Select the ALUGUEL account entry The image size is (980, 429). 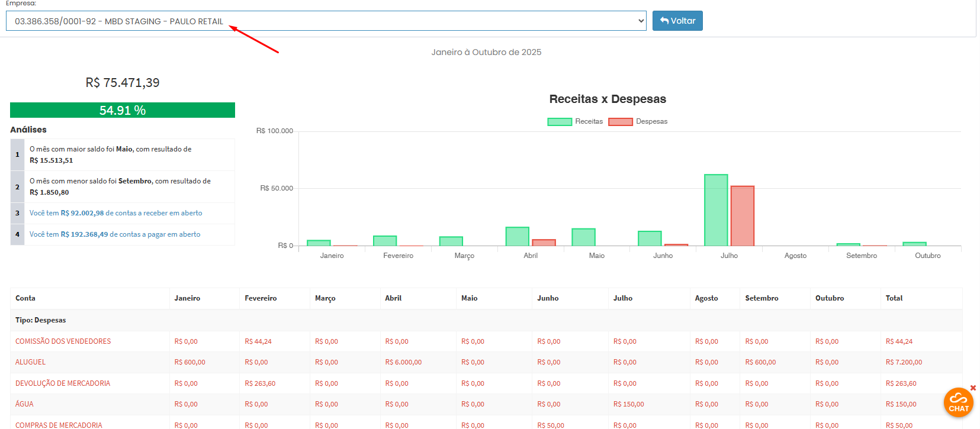click(31, 362)
